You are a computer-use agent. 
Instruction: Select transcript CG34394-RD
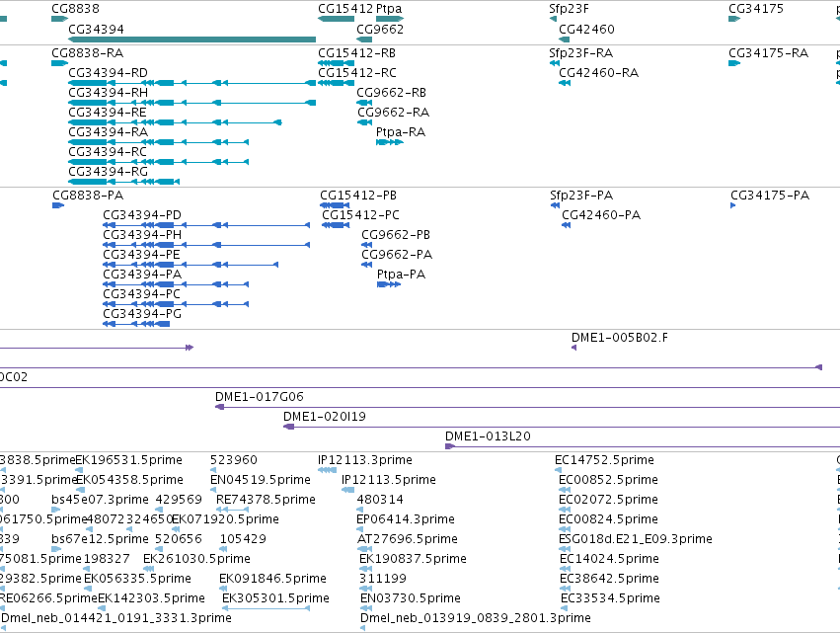coord(109,73)
